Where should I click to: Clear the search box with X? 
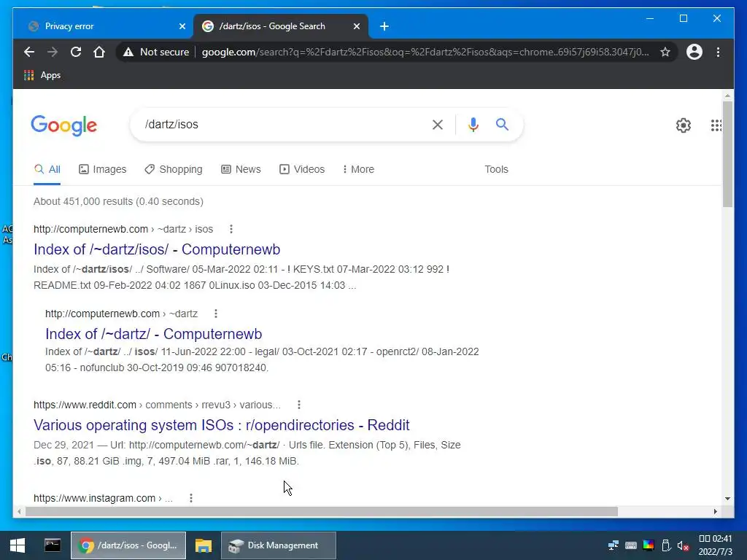438,125
